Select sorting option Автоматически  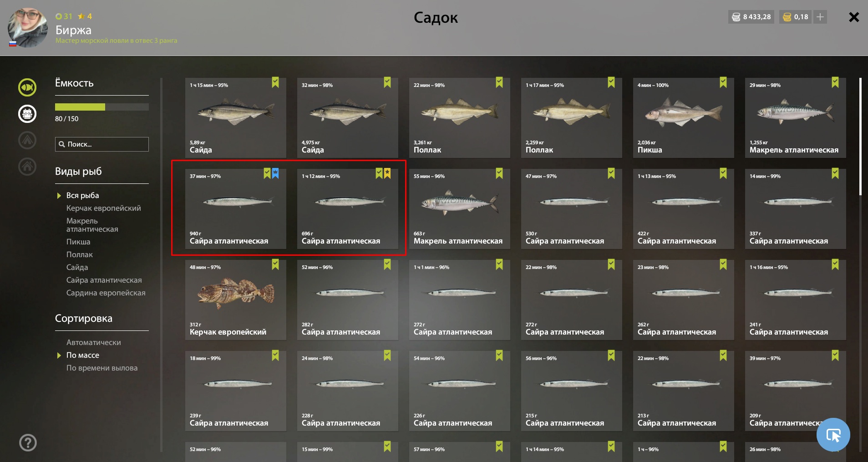(94, 342)
